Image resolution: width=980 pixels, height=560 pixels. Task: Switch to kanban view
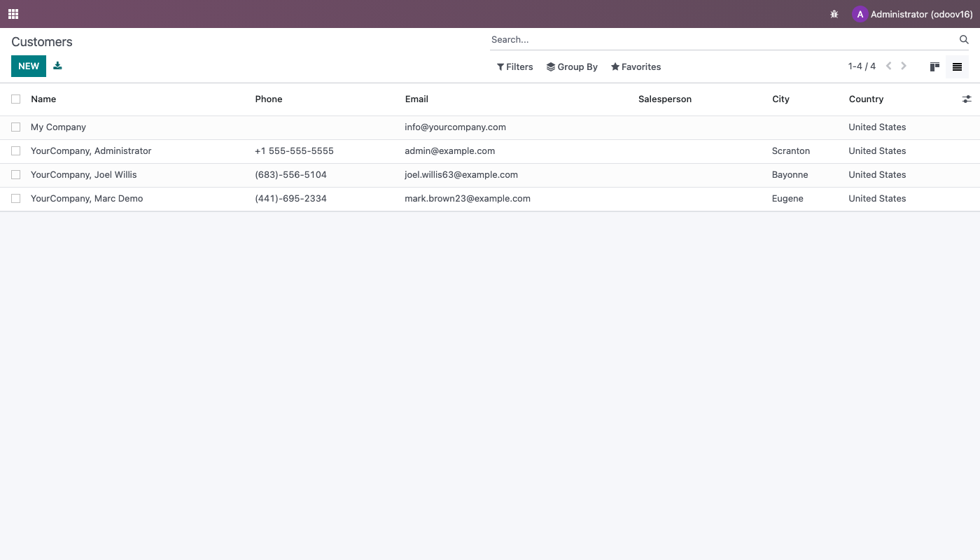pyautogui.click(x=934, y=67)
